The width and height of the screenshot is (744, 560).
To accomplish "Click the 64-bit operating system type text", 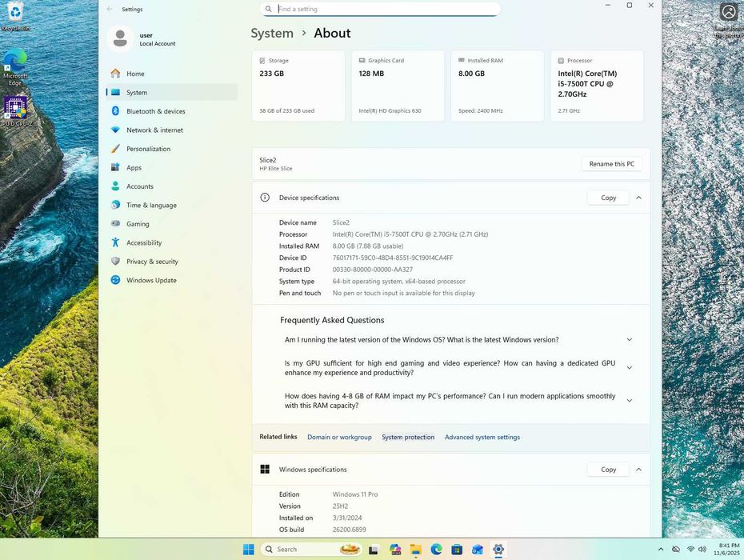I will 398,282.
